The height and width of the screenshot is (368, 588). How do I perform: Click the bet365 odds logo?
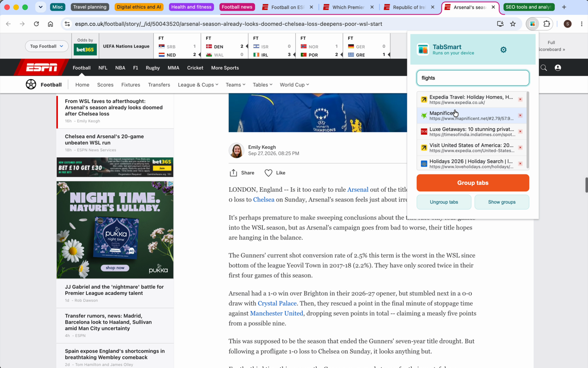[85, 49]
